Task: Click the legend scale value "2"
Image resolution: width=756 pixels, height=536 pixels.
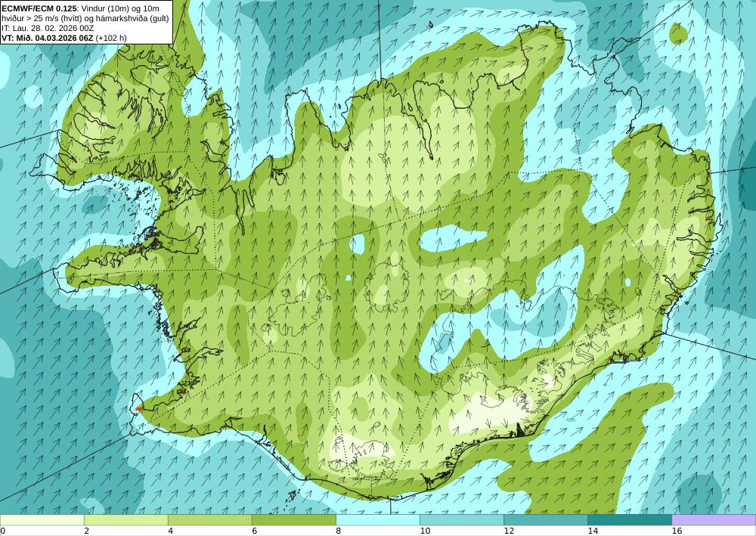Action: (x=87, y=531)
